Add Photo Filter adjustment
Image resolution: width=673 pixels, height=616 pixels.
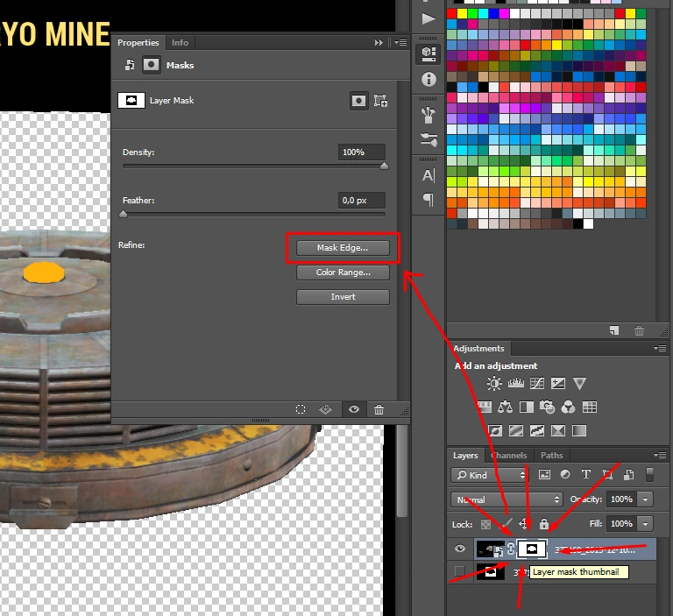coord(547,407)
